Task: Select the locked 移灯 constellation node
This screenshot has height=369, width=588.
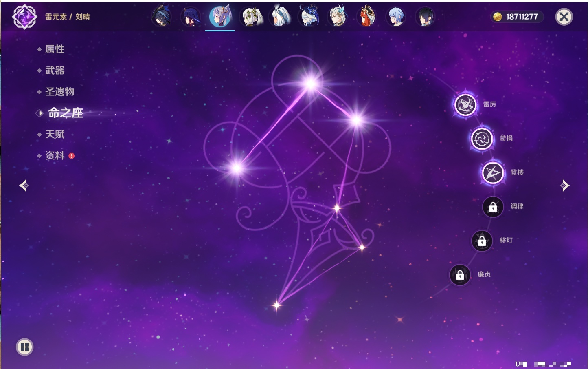Action: (x=482, y=241)
